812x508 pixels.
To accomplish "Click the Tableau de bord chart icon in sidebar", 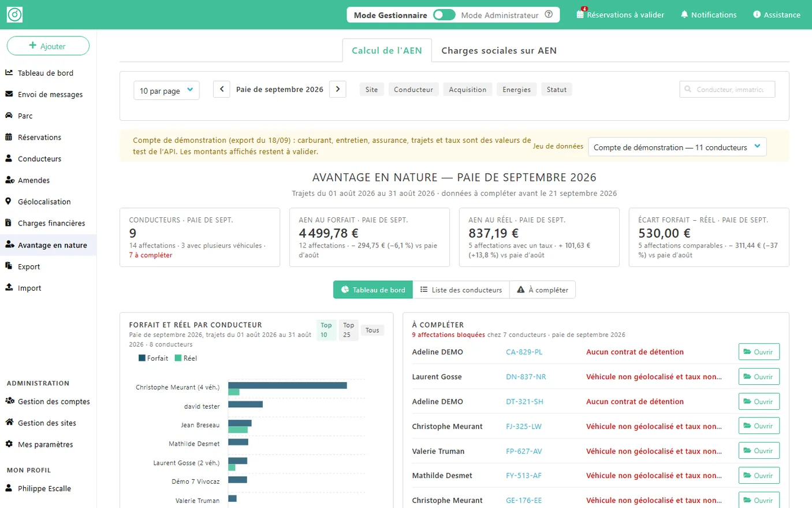I will 9,73.
